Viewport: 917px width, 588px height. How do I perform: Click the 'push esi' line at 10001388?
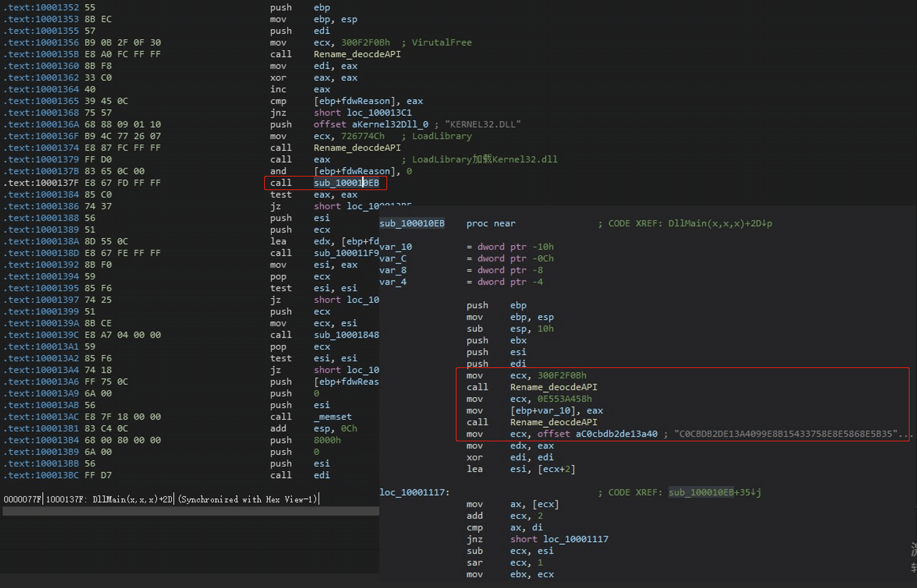tap(300, 218)
